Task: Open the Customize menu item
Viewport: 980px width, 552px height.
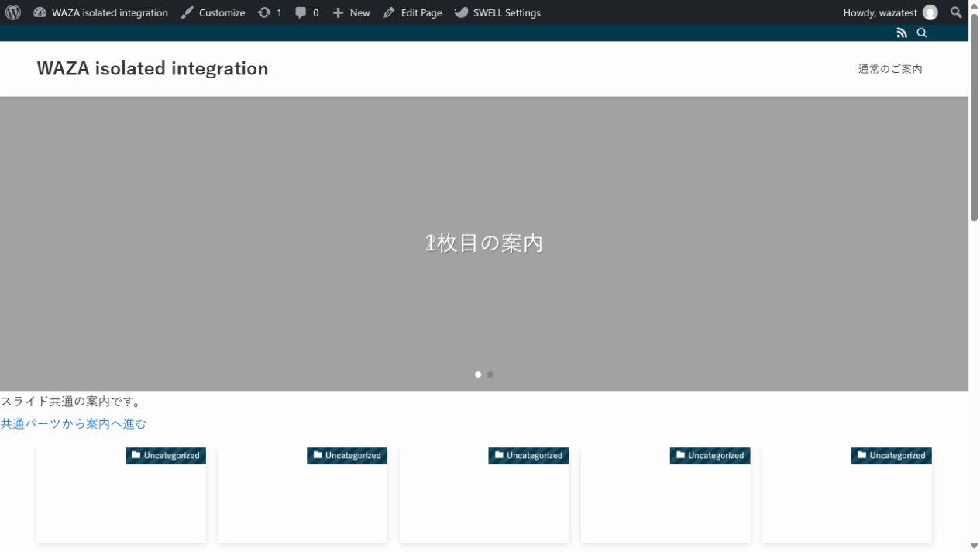Action: pyautogui.click(x=213, y=12)
